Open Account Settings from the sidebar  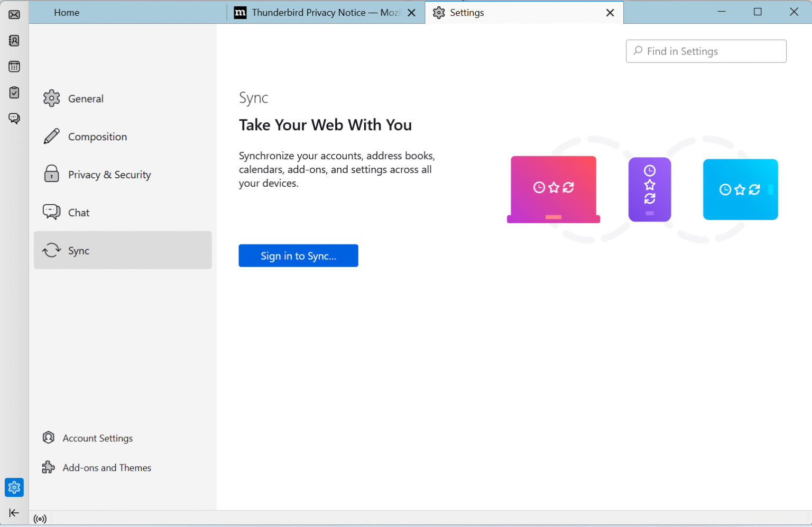(97, 438)
